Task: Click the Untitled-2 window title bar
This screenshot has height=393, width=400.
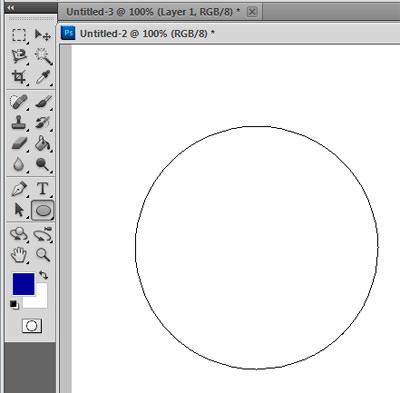Action: [229, 34]
